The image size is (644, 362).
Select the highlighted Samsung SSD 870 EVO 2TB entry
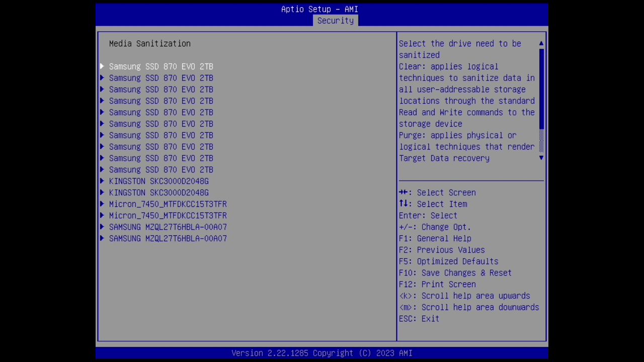[161, 66]
